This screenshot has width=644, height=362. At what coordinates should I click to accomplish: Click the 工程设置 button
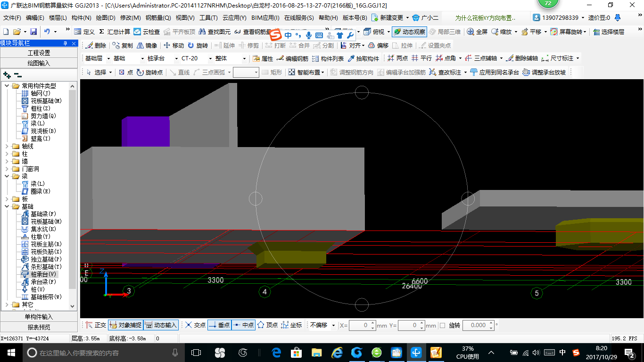coord(39,53)
